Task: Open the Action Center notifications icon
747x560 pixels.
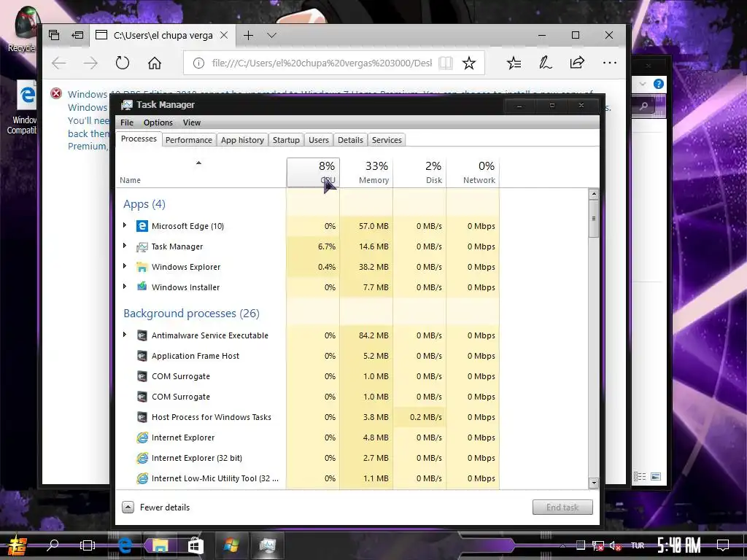Action: [723, 545]
